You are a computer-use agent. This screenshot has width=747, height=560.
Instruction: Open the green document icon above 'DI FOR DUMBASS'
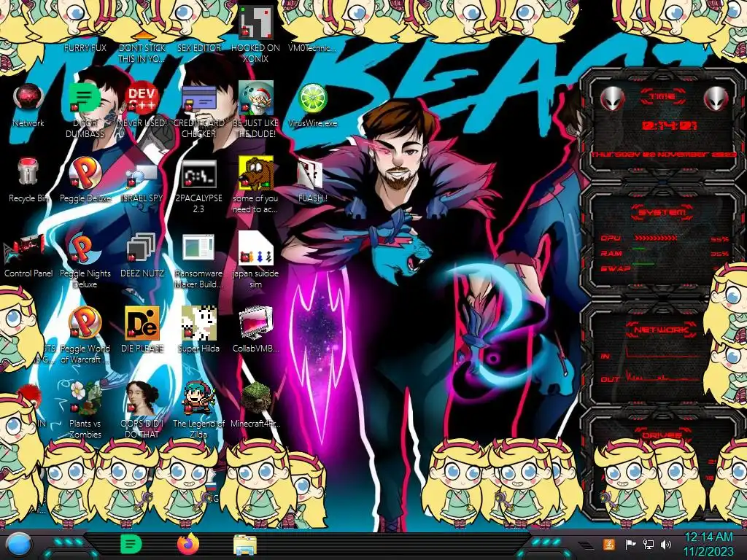point(85,98)
